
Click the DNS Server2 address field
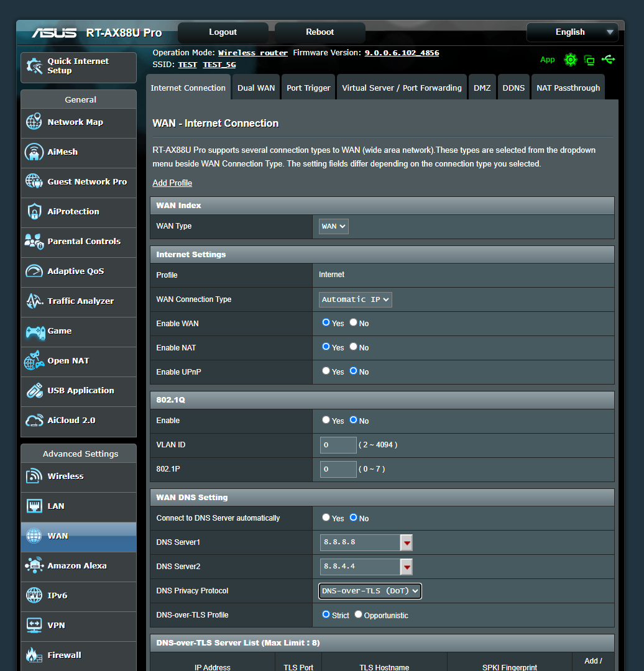tap(360, 567)
